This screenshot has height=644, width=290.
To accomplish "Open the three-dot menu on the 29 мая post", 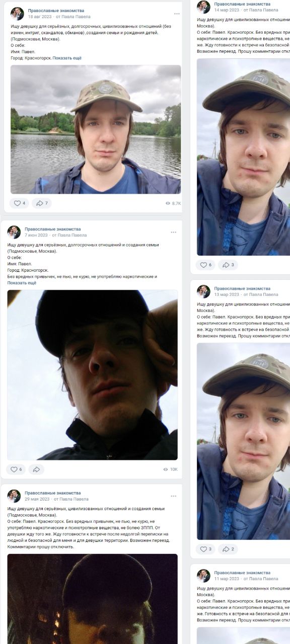I will pos(173,496).
